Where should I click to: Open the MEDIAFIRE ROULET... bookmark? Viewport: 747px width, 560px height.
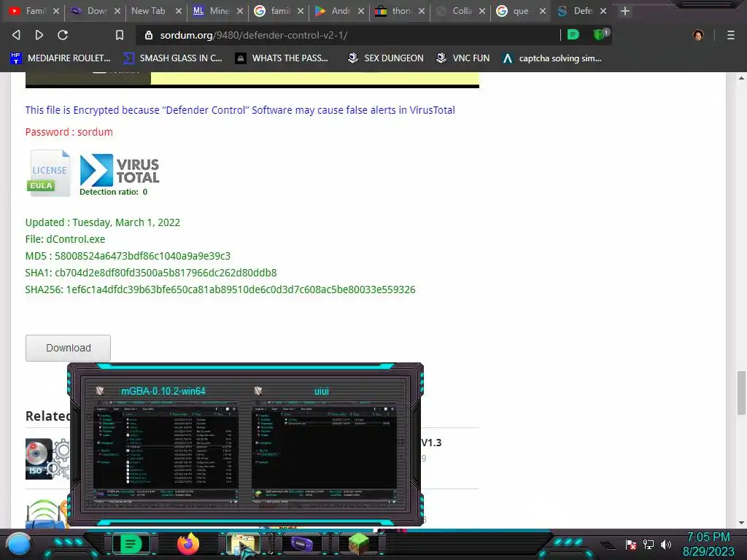61,58
